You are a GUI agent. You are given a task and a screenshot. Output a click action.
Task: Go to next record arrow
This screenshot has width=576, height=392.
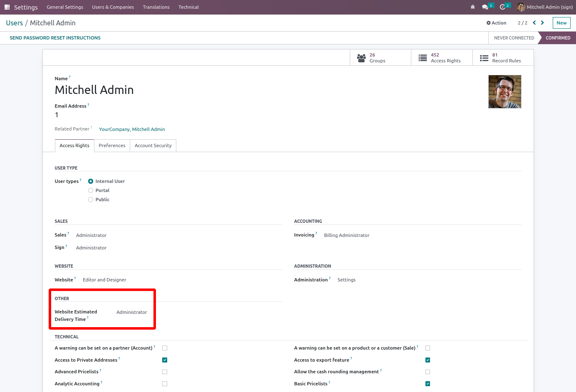click(542, 23)
